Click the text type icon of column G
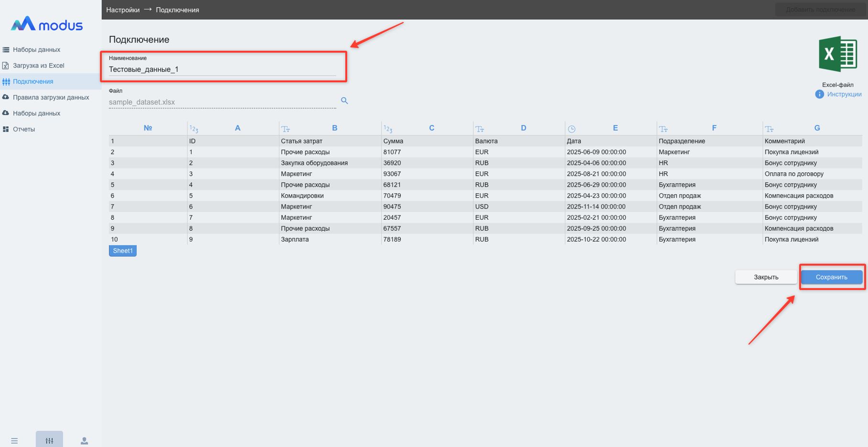This screenshot has height=447, width=868. [x=769, y=129]
